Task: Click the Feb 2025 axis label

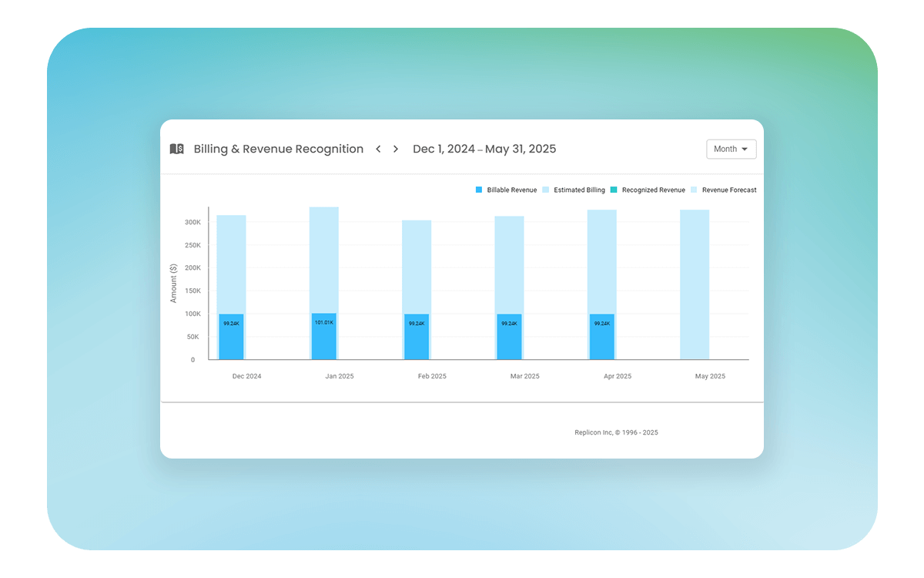Action: tap(432, 376)
